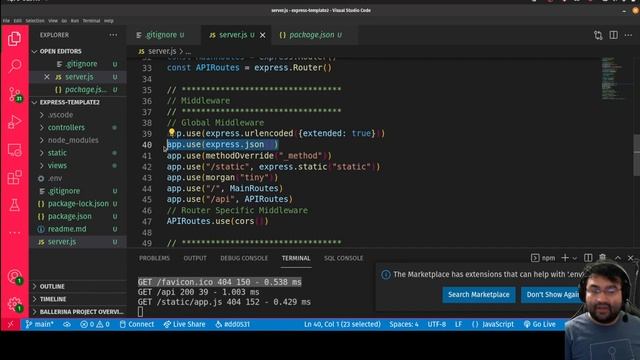The image size is (640, 360).
Task: Open the #dd0531 color indicator
Action: [x=232, y=324]
